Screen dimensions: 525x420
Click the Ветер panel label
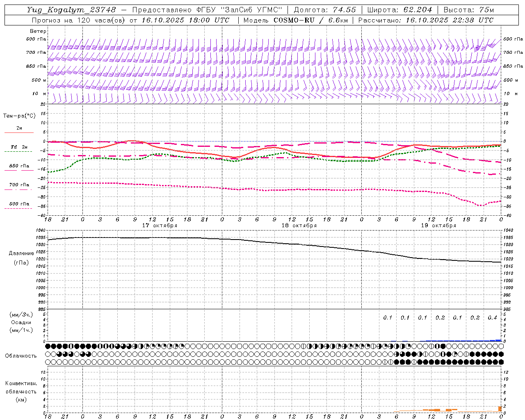coord(38,31)
